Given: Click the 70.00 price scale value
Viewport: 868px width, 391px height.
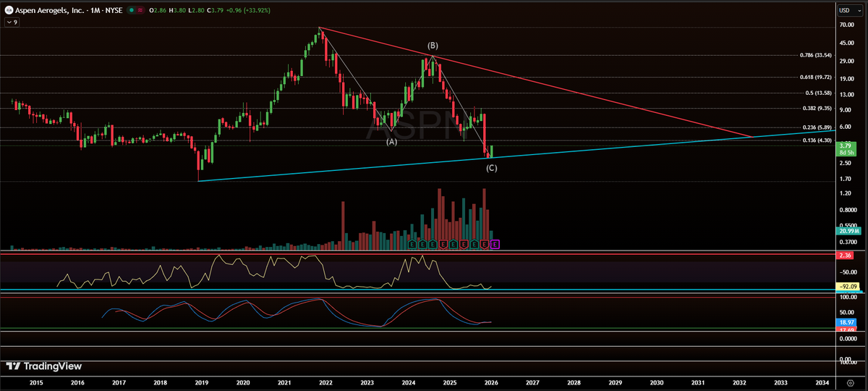Looking at the screenshot, I should [x=847, y=24].
